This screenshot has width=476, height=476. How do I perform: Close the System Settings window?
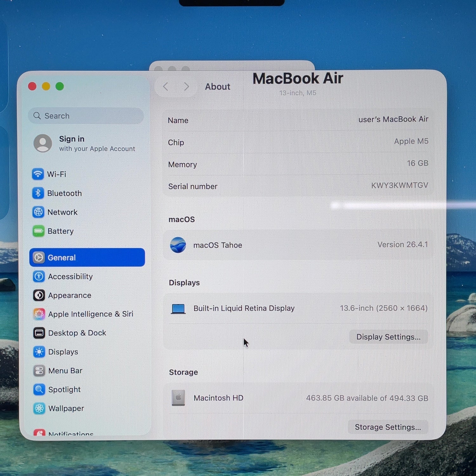coord(32,86)
